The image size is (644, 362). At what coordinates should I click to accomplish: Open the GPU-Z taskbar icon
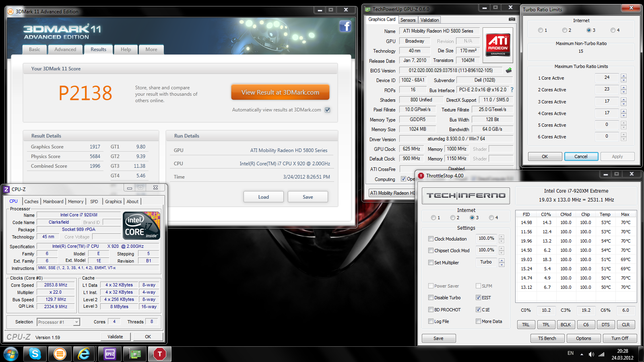pyautogui.click(x=135, y=354)
